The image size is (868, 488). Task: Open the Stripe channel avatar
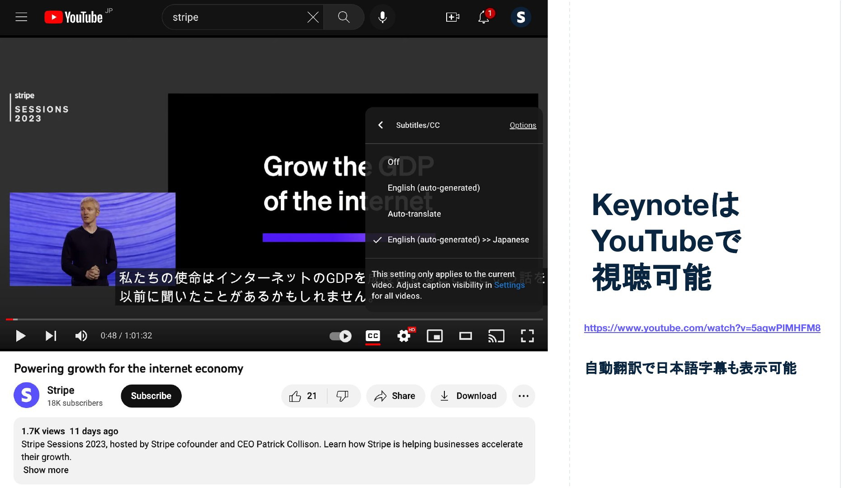27,395
